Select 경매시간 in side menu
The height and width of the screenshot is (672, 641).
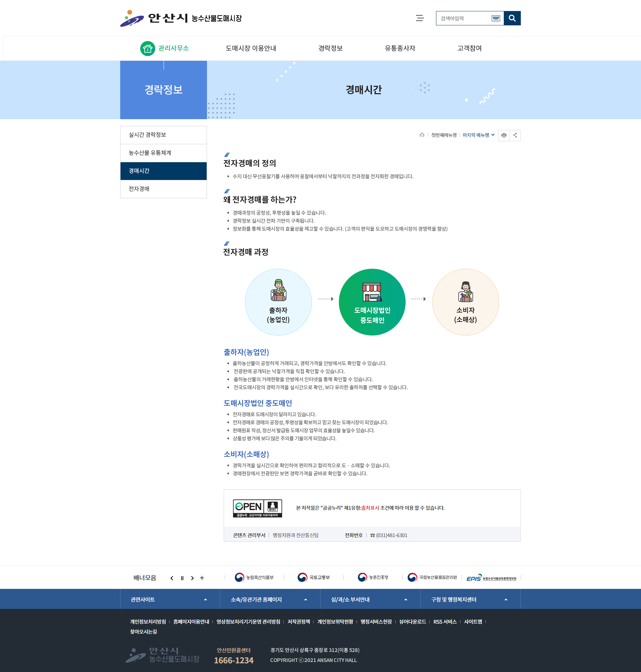click(x=163, y=171)
